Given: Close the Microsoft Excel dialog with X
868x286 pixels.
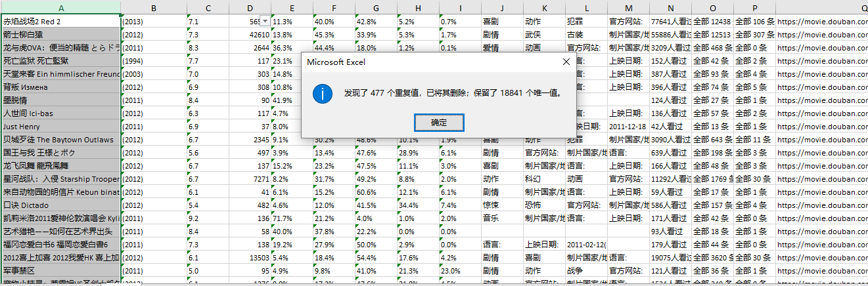Looking at the screenshot, I should pos(566,62).
